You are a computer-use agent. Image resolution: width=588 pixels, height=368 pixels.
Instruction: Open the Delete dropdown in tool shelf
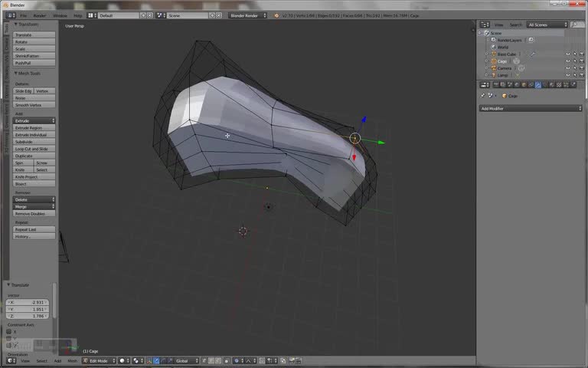click(x=34, y=199)
